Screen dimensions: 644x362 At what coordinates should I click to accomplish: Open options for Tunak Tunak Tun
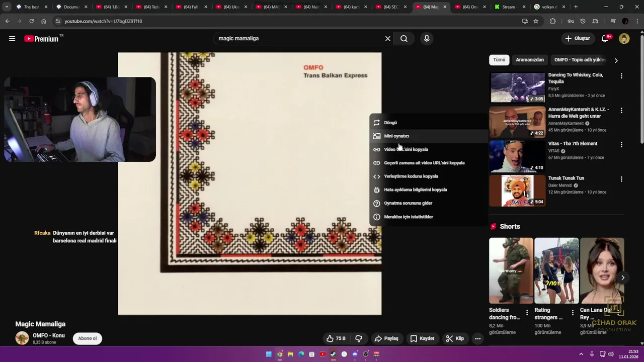coord(621,179)
